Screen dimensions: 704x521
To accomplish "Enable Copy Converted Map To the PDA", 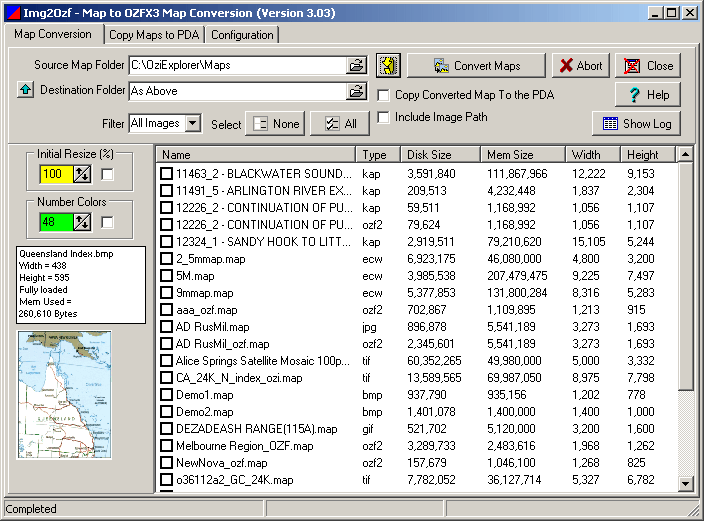I will 383,95.
